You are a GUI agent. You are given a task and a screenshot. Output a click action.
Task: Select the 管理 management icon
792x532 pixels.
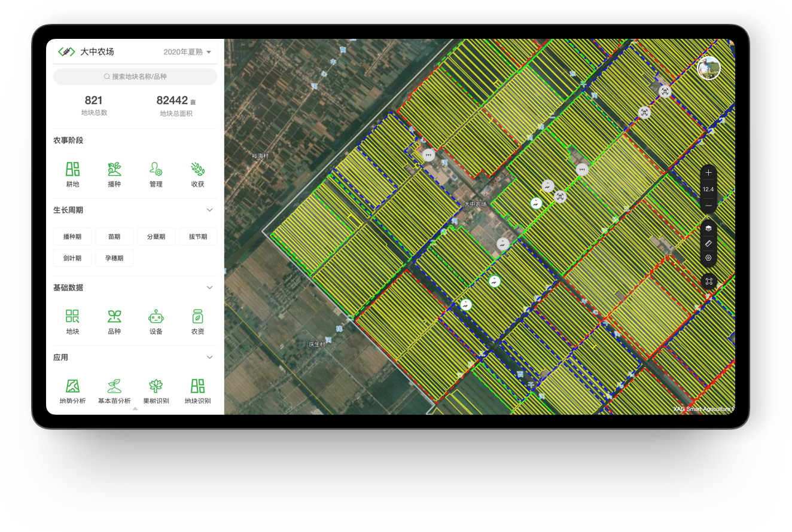click(x=156, y=174)
